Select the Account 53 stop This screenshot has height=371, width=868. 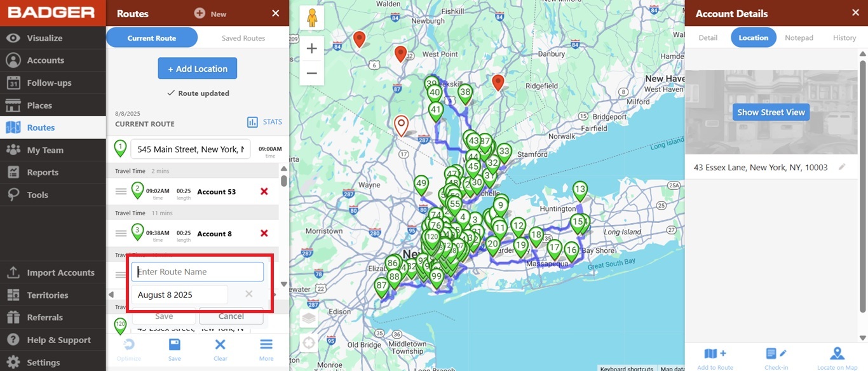216,192
